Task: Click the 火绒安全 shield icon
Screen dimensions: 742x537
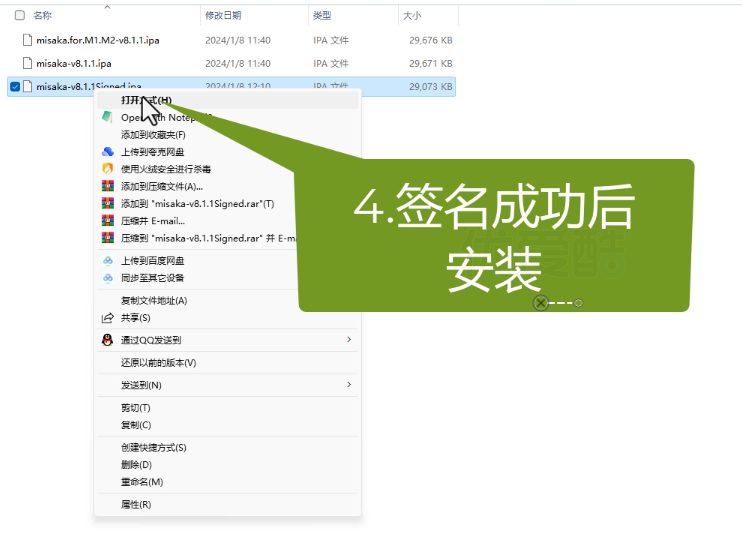Action: point(108,169)
